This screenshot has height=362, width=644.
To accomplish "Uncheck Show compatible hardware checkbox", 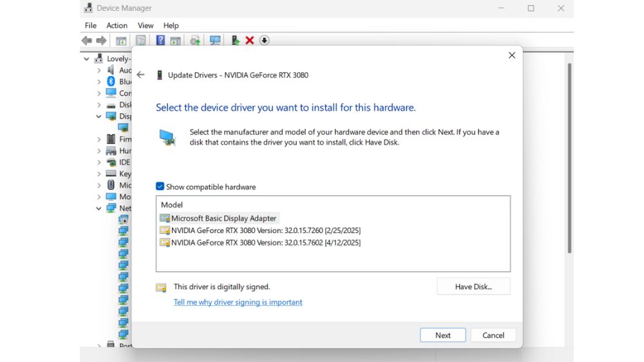I will point(160,187).
